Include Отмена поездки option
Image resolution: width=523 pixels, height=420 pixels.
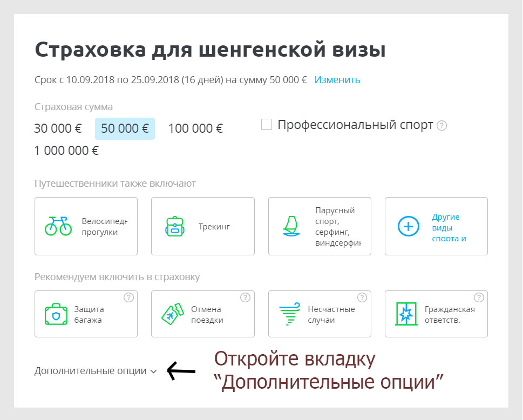(203, 314)
